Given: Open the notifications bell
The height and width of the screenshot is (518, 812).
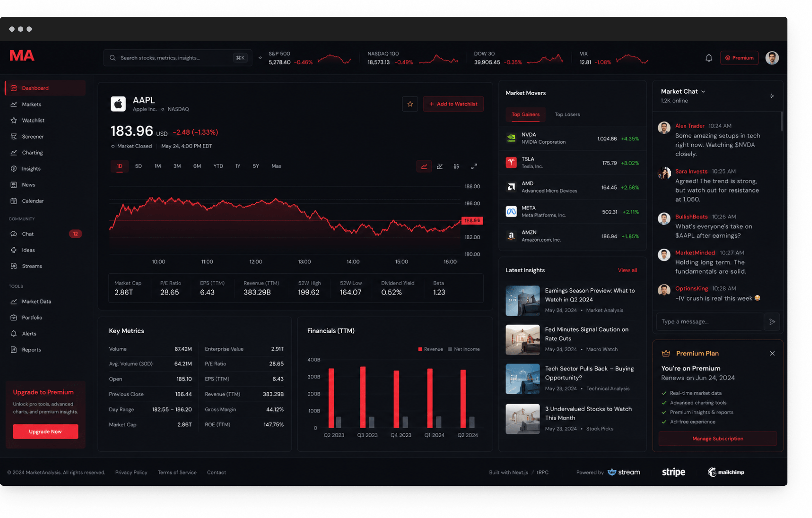Looking at the screenshot, I should tap(709, 58).
